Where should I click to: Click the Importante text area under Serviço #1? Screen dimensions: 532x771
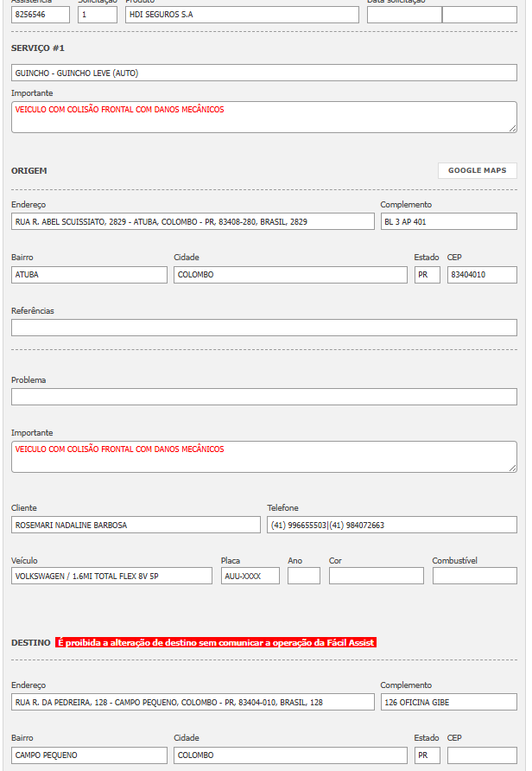(264, 118)
